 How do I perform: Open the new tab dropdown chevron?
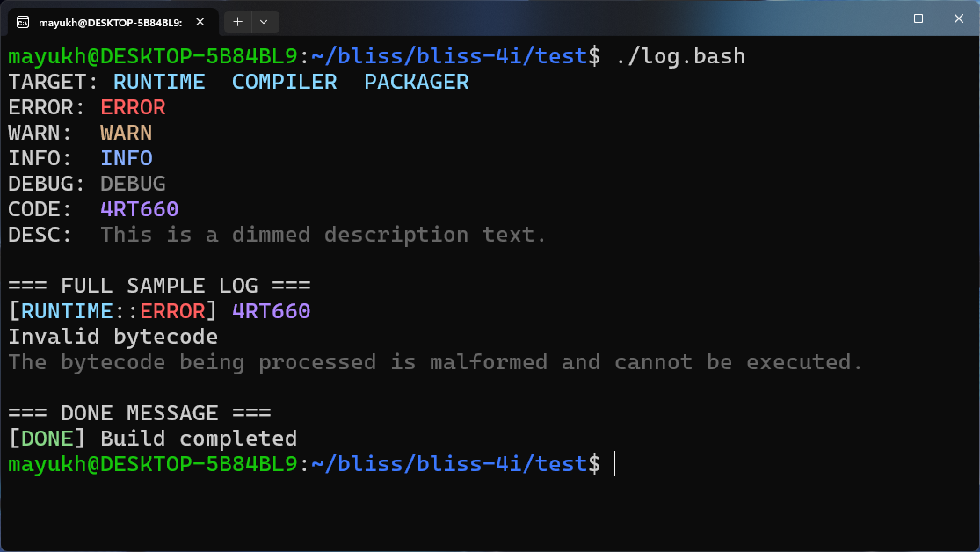(265, 21)
